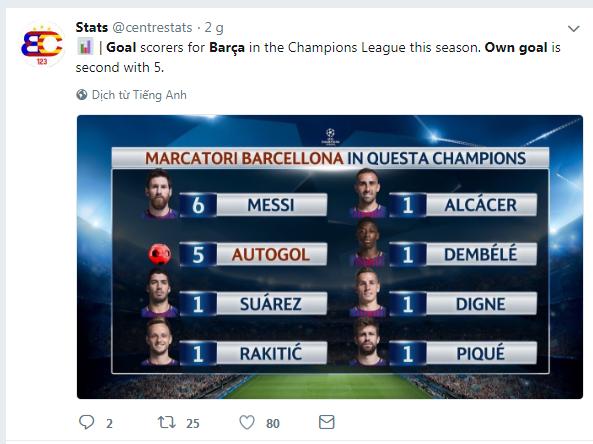Open the Stats account name link
This screenshot has width=593, height=444.
coord(92,27)
